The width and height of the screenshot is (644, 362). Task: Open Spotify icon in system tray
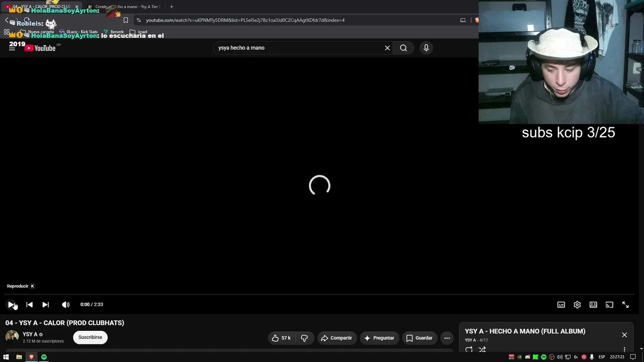[544, 357]
